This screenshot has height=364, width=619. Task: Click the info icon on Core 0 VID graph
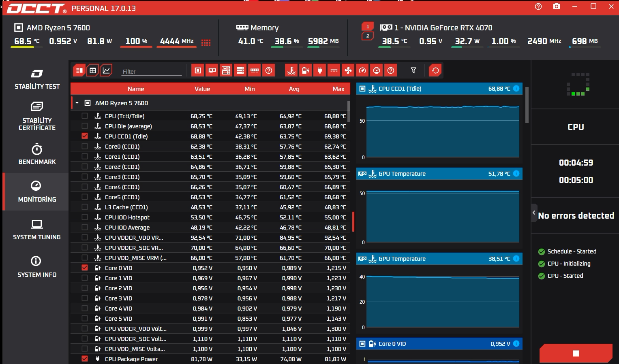pyautogui.click(x=516, y=343)
